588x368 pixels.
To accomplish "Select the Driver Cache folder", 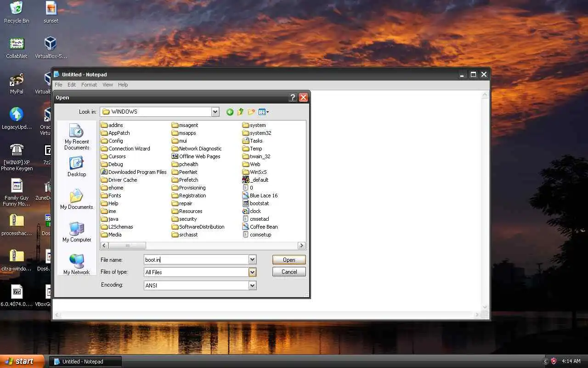I will [119, 180].
